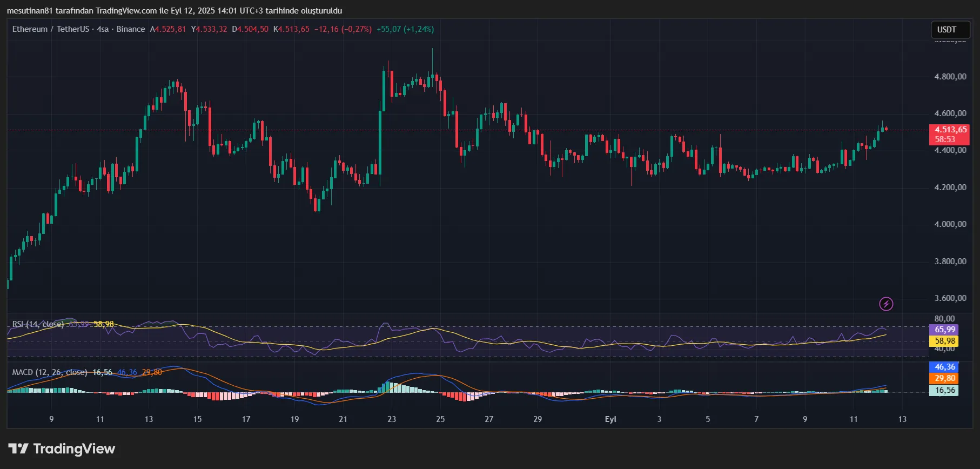Click the RSI moving average tag 58,98
Screen dimensions: 980x469
[x=944, y=341]
